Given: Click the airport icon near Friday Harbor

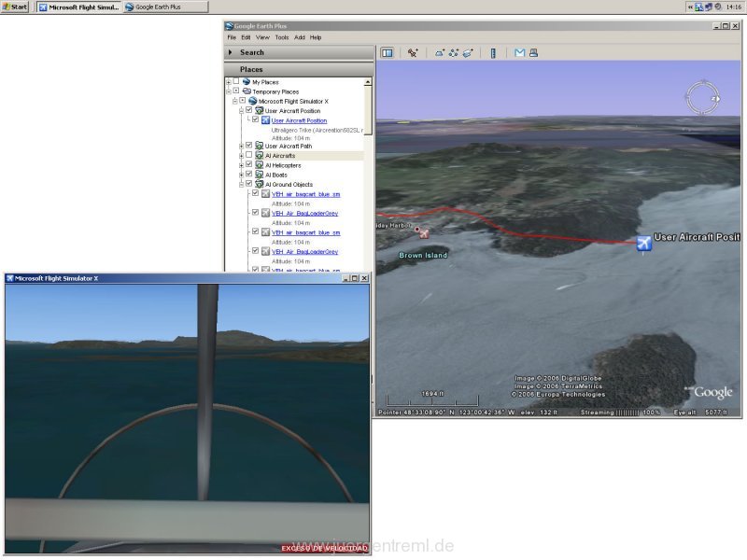Looking at the screenshot, I should click(424, 233).
